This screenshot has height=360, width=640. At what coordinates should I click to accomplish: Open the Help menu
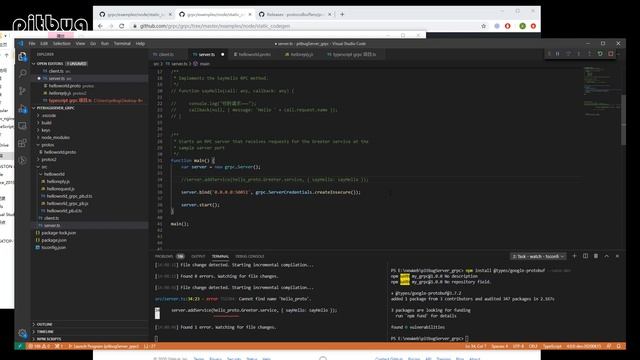(x=140, y=43)
